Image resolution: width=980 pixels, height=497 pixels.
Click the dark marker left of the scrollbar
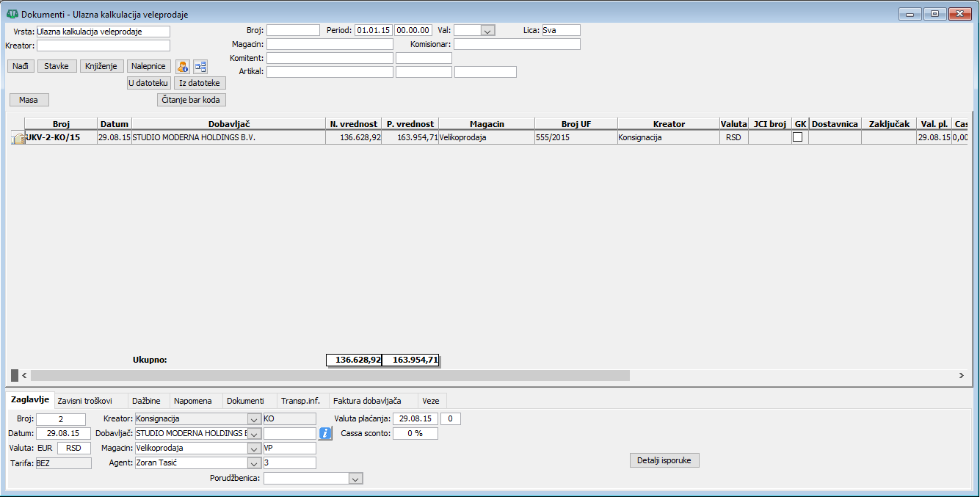[x=14, y=375]
